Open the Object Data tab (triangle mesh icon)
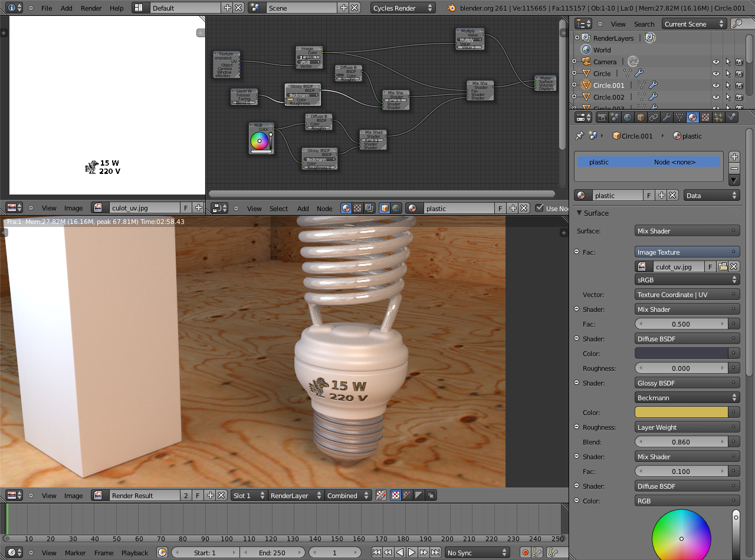 [679, 117]
